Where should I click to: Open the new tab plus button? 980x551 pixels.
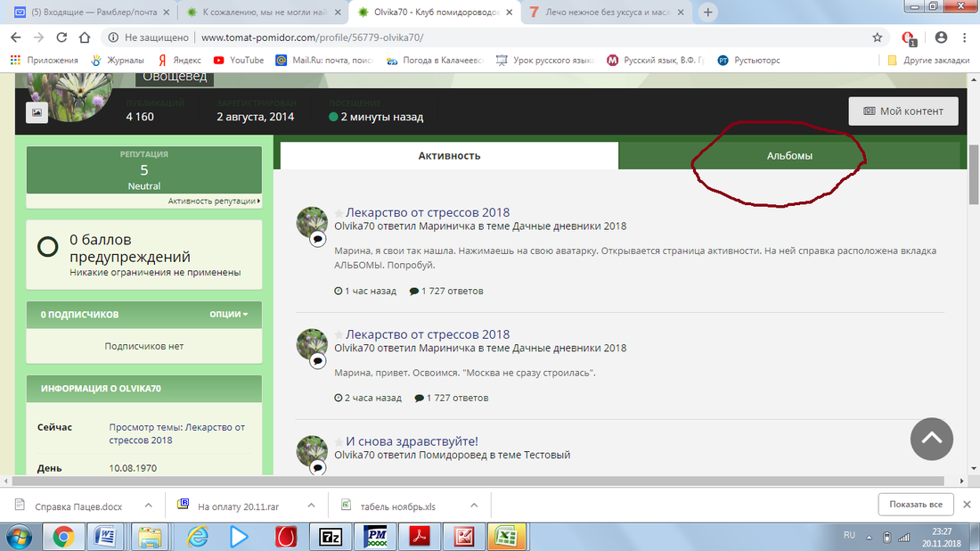(708, 12)
